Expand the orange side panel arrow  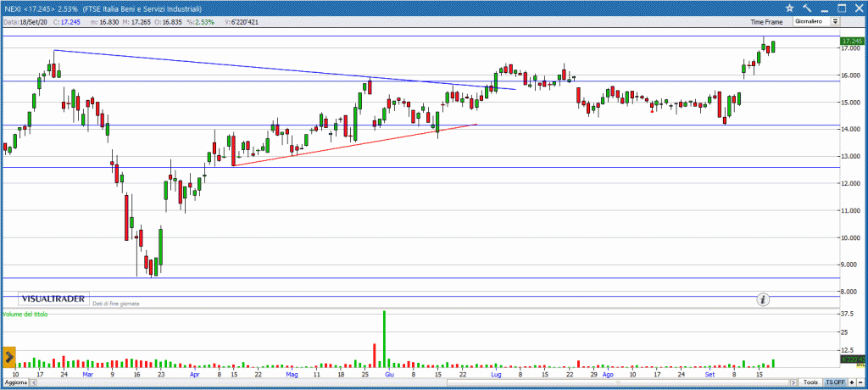[8, 358]
